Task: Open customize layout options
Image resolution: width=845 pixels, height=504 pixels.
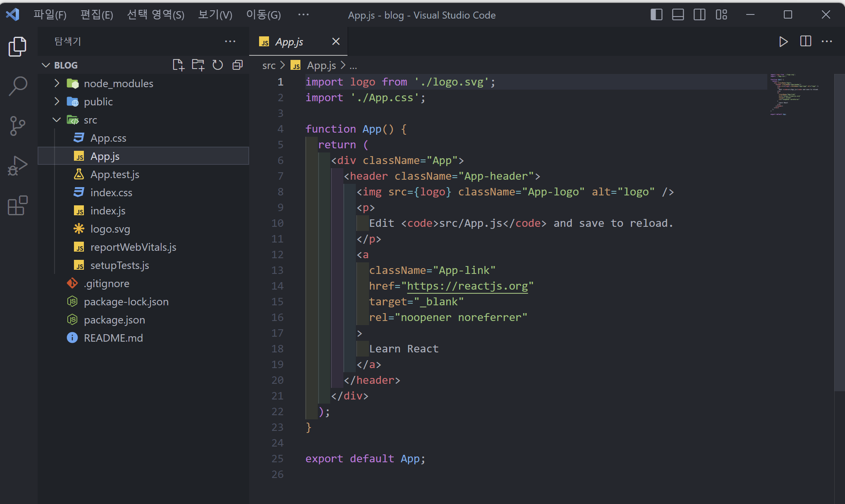Action: (x=721, y=15)
